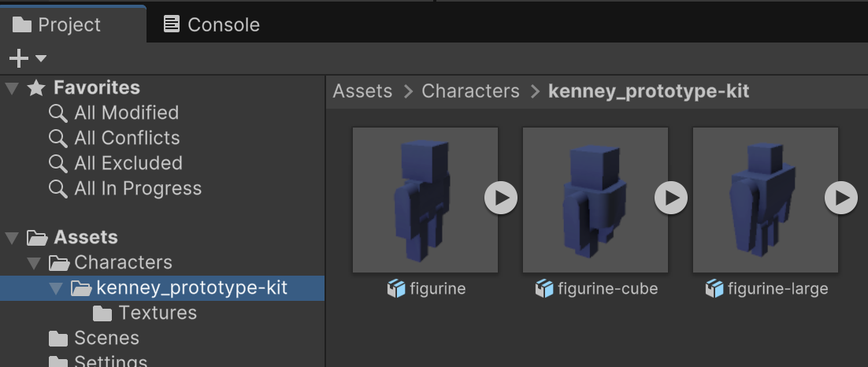Go to Assets in the breadcrumb path

[x=362, y=91]
